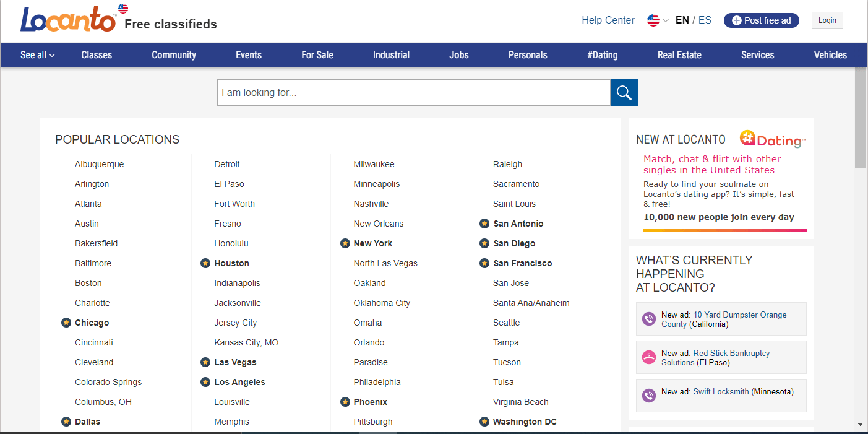
Task: Select the Atlanta location
Action: coord(88,204)
